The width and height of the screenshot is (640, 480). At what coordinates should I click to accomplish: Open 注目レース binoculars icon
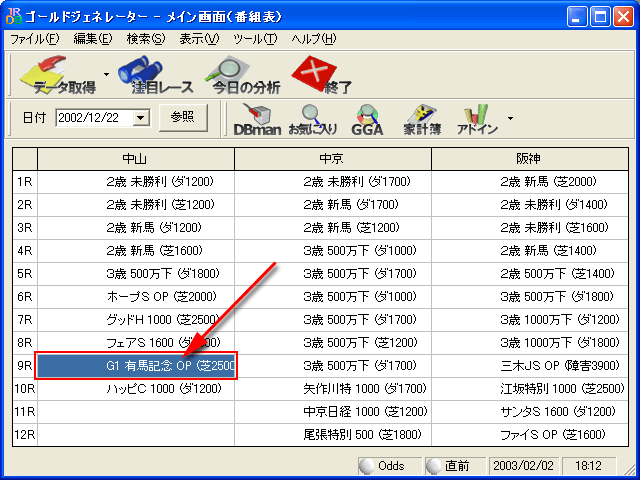(x=150, y=75)
